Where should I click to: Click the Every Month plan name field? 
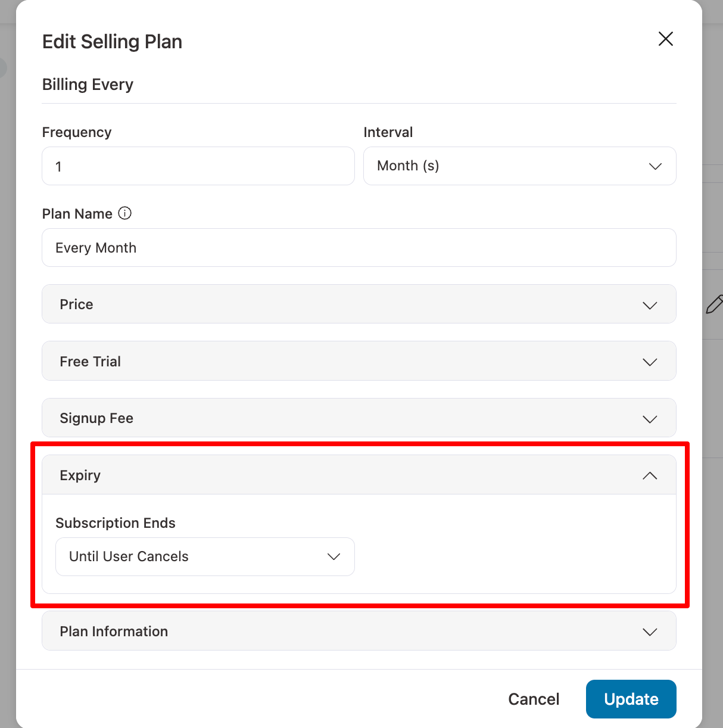pos(359,247)
